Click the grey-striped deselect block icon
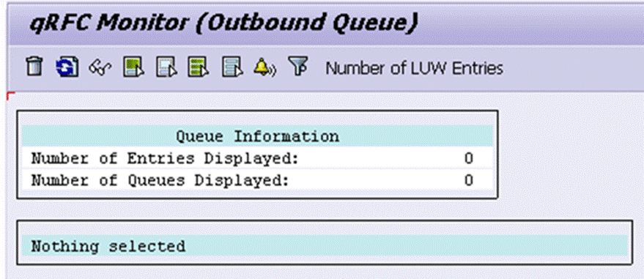Screen dimensions: 644x279 tap(232, 67)
